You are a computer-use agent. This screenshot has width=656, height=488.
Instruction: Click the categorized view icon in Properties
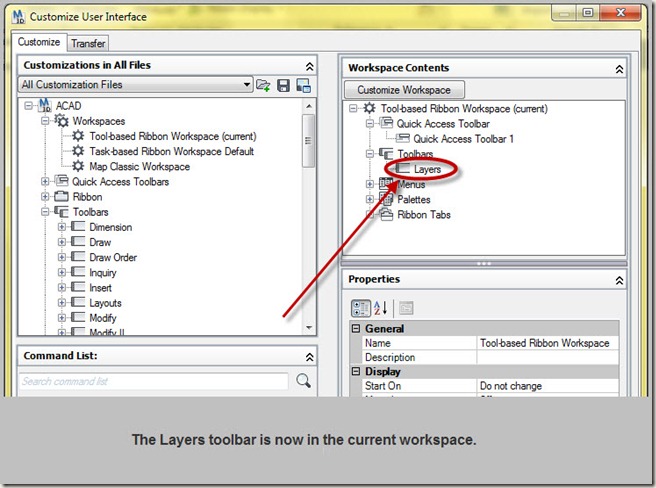[x=361, y=308]
